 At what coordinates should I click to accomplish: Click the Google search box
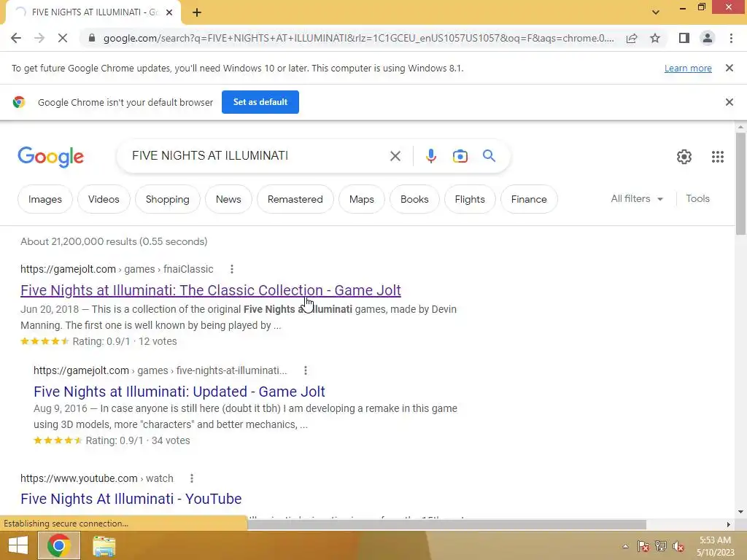tap(258, 156)
